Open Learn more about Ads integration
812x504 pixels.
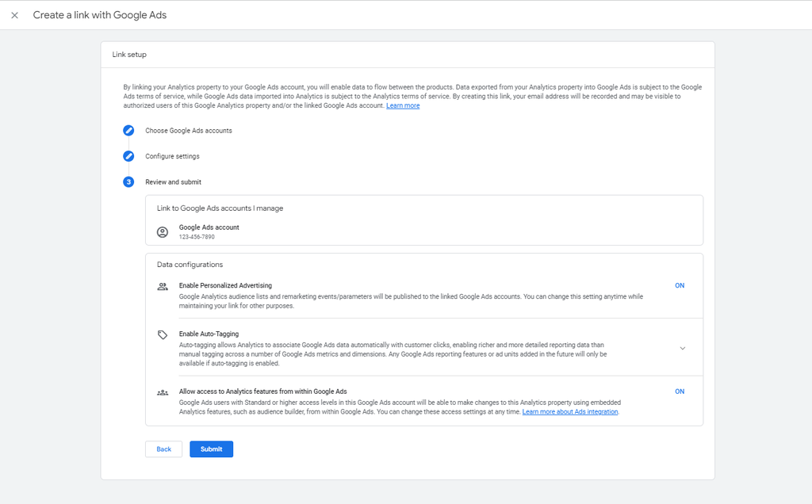tap(570, 411)
